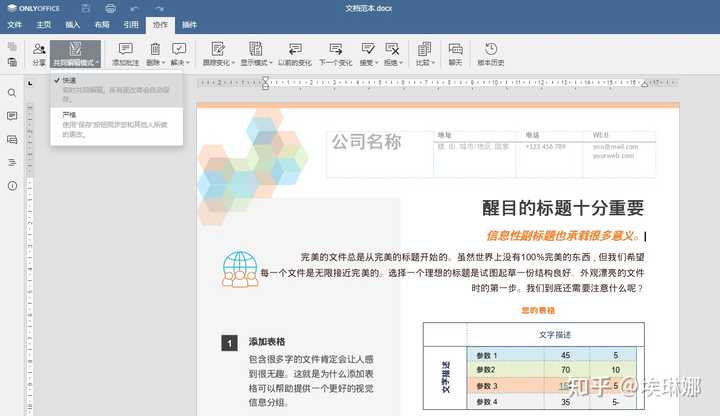The height and width of the screenshot is (416, 720).
Task: Select Strict (严格) co-editing mode
Action: pyautogui.click(x=117, y=124)
